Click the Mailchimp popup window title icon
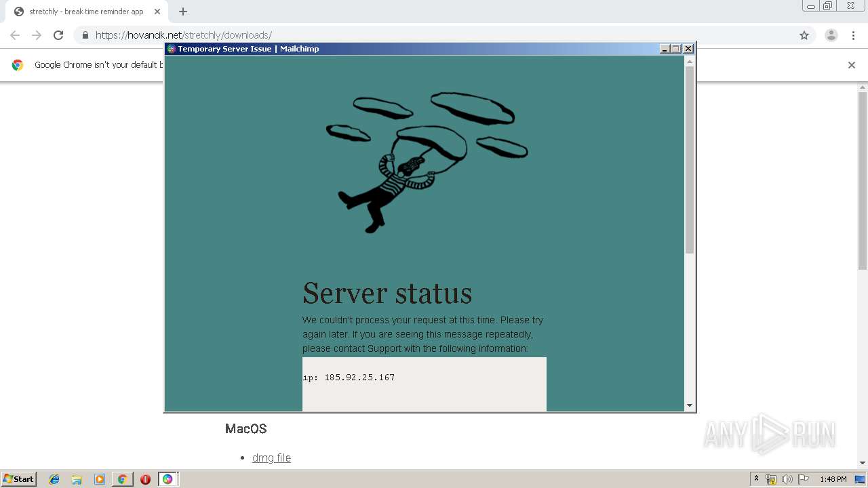The image size is (868, 488). point(172,49)
